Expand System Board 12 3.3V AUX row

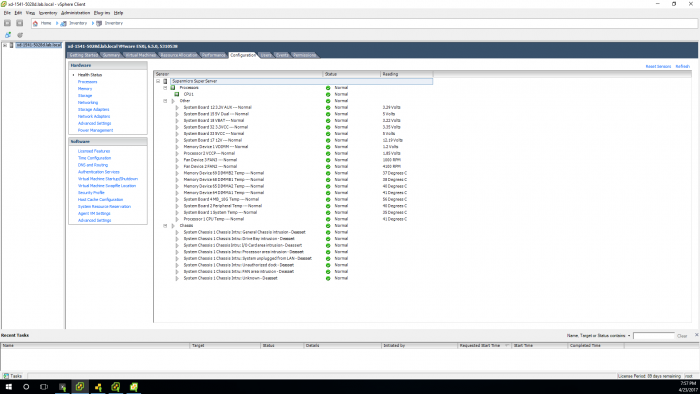[x=177, y=108]
